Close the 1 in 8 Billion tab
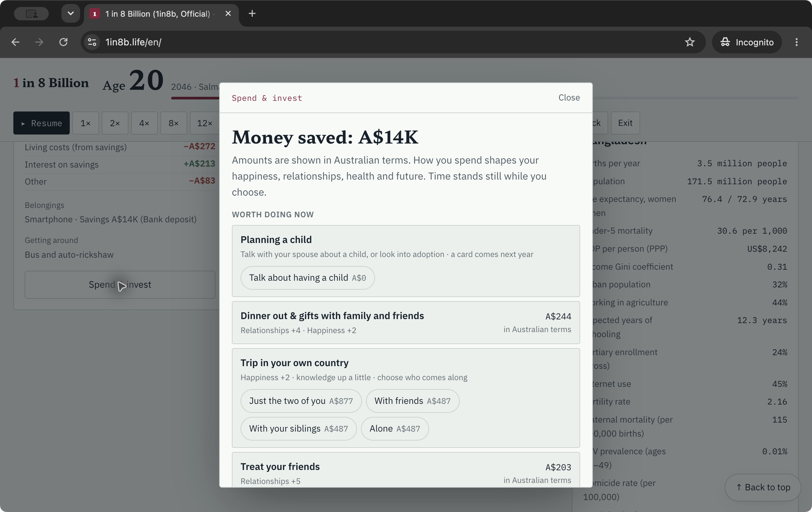This screenshot has height=512, width=812. 228,13
